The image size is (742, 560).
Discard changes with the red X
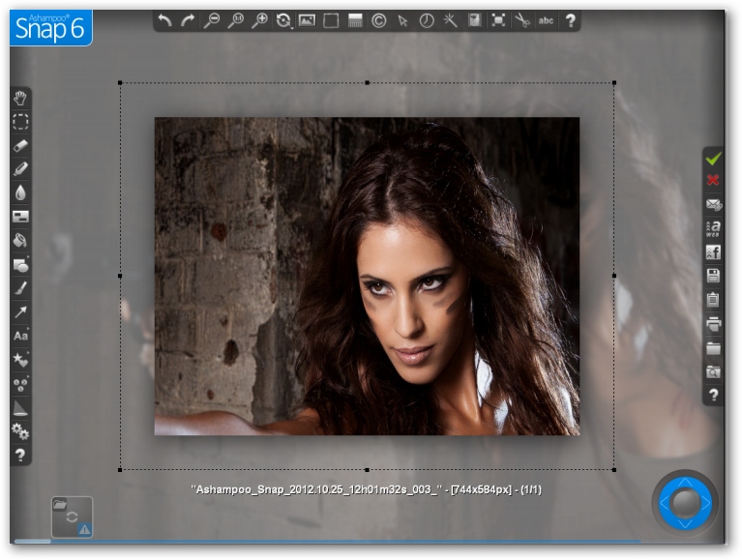(713, 180)
